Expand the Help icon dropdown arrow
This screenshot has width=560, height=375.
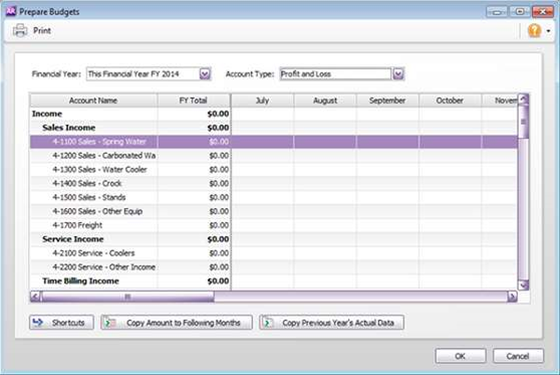point(549,31)
